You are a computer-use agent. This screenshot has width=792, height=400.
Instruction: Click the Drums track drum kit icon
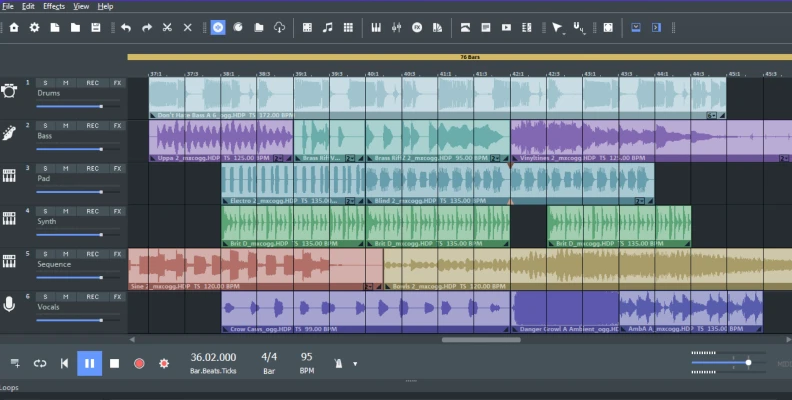(x=9, y=91)
